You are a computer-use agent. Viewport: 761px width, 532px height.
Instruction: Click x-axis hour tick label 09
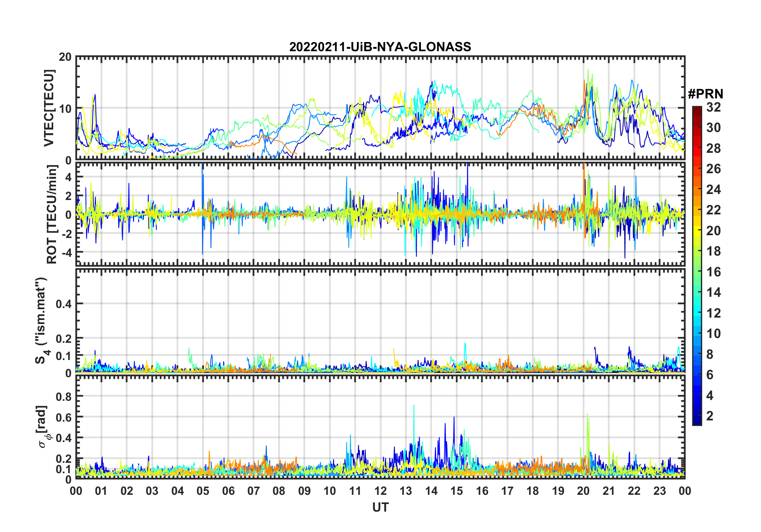(x=304, y=491)
